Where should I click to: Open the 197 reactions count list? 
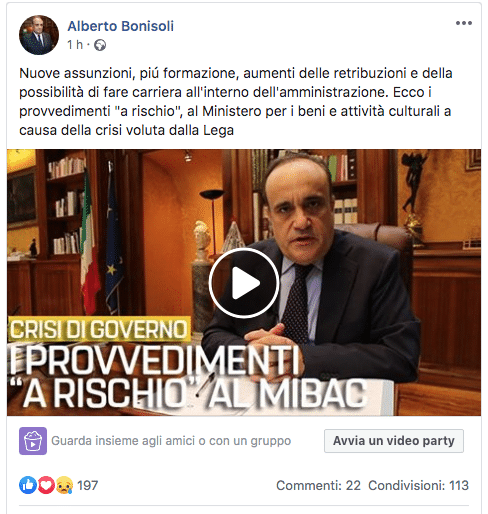(x=88, y=485)
